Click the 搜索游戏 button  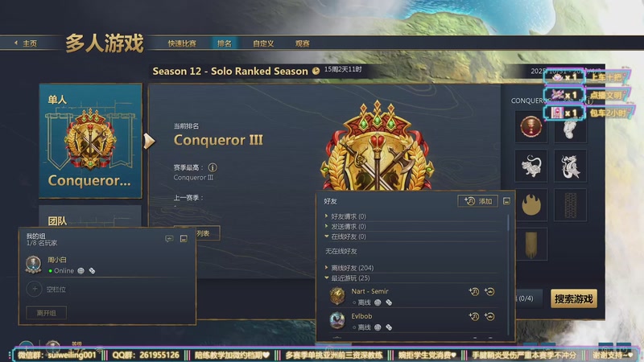(574, 298)
